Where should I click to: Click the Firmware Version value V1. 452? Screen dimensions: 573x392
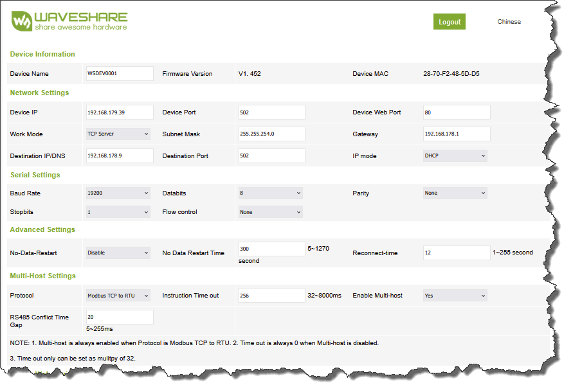250,73
